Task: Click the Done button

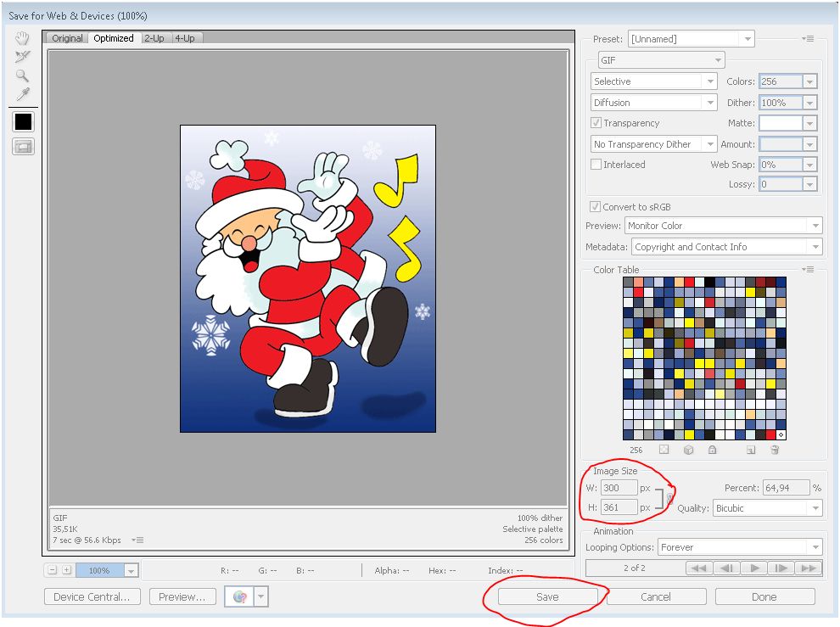Action: coord(764,596)
